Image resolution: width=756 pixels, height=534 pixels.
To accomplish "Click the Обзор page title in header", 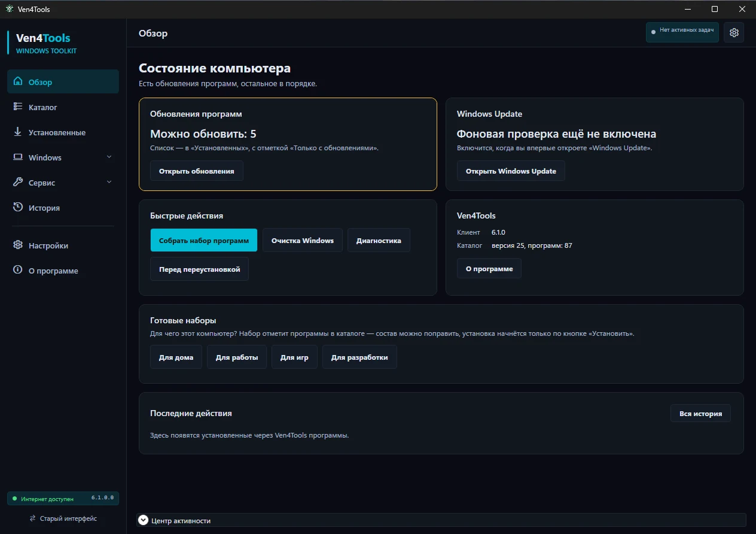I will pos(153,33).
